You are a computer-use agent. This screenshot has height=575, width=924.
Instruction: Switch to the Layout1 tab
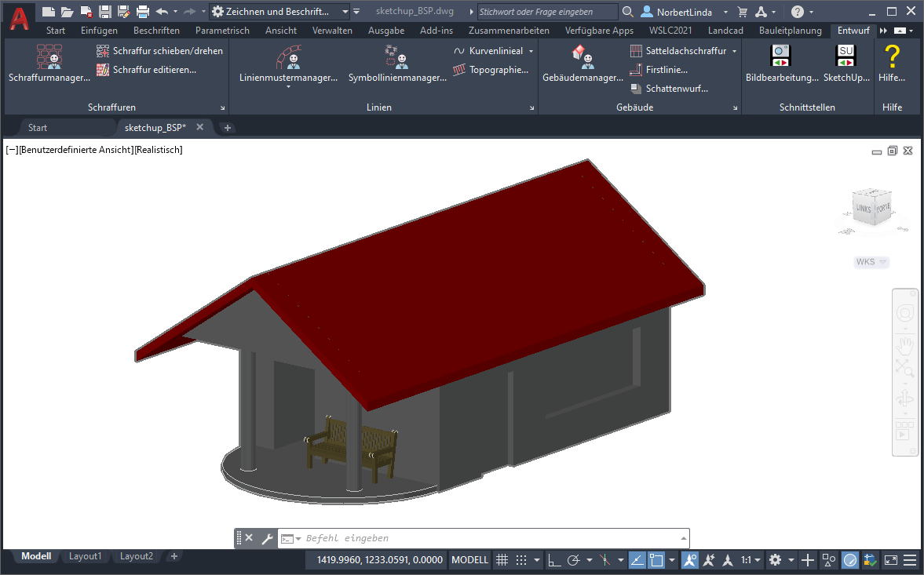point(86,556)
